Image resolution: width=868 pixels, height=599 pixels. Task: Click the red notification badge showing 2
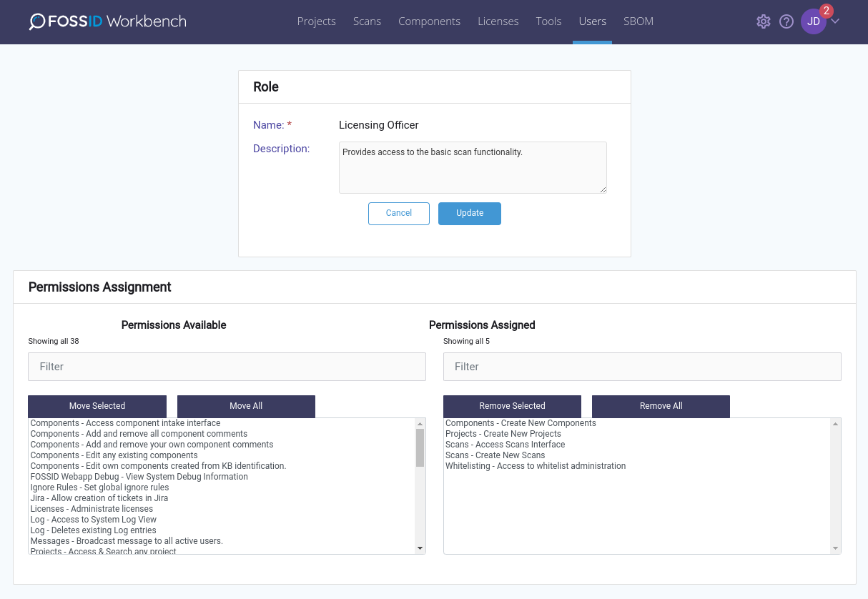[827, 11]
